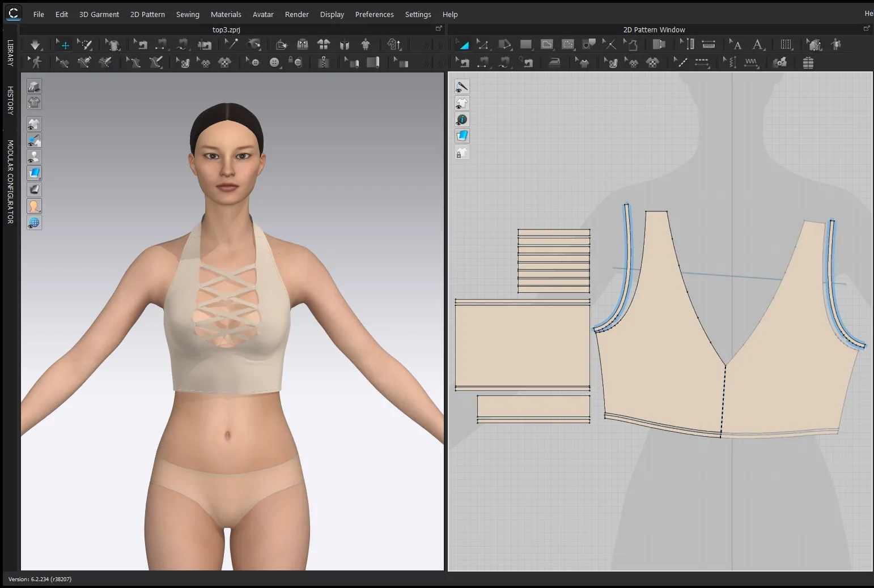874x588 pixels.
Task: Select the 3D Zipper tool
Action: coord(324,62)
